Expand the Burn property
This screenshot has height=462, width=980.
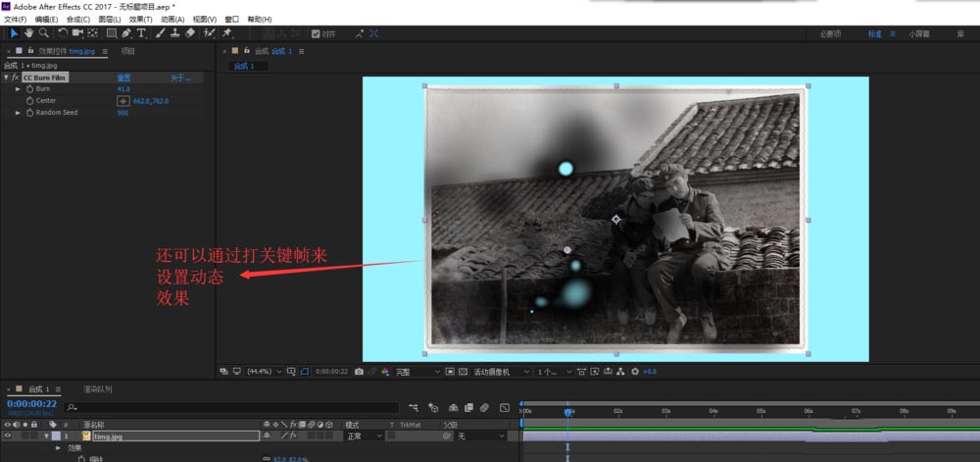tap(18, 89)
